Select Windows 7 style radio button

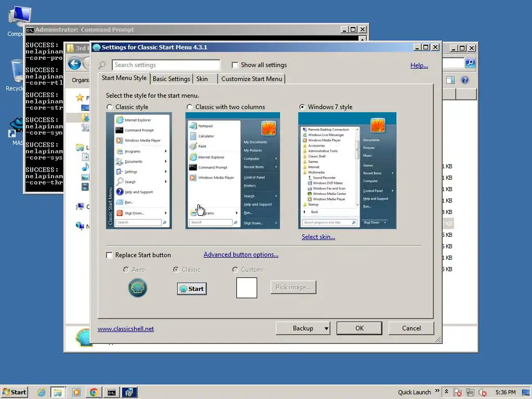[302, 107]
